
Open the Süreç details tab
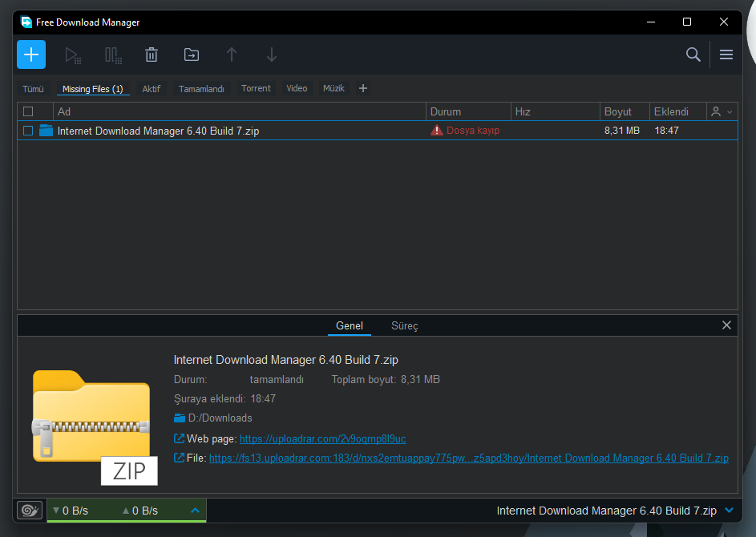[x=405, y=326]
